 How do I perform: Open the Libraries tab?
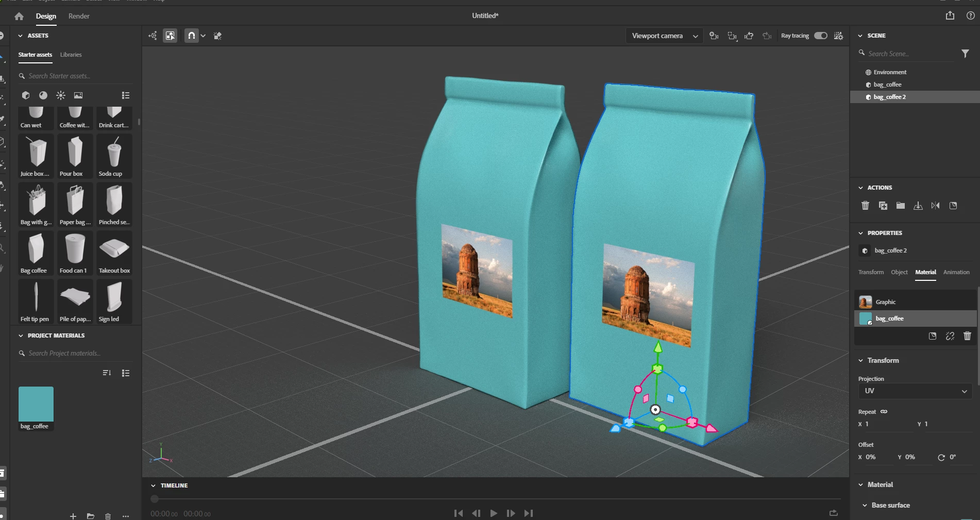tap(71, 55)
